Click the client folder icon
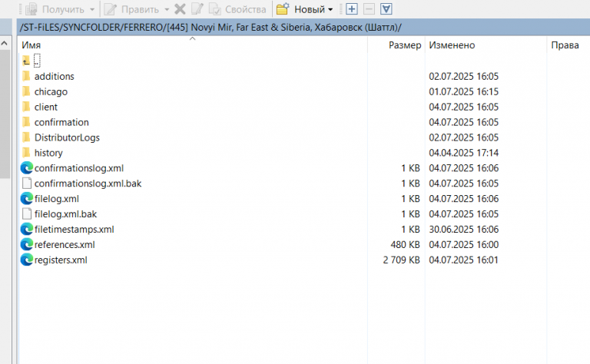The image size is (590, 364). (26, 107)
